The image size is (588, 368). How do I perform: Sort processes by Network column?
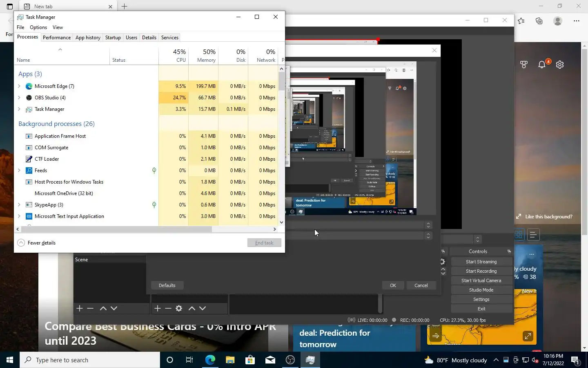[263, 56]
